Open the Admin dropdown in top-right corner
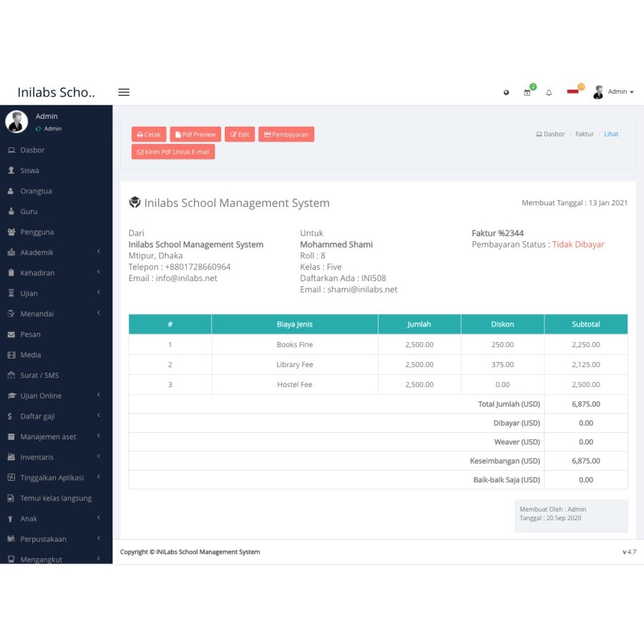The image size is (644, 644). point(617,92)
